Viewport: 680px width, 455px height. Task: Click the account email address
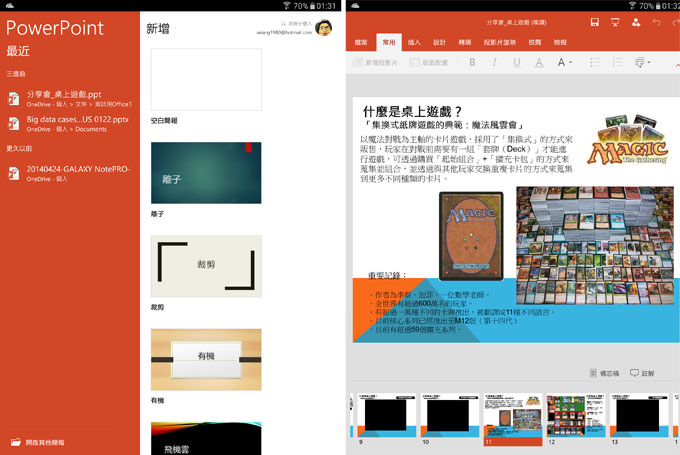tap(284, 32)
